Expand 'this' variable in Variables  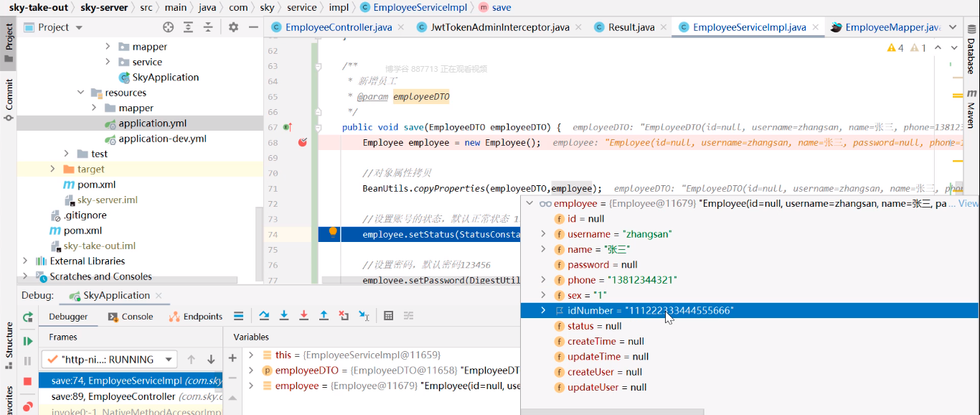251,355
